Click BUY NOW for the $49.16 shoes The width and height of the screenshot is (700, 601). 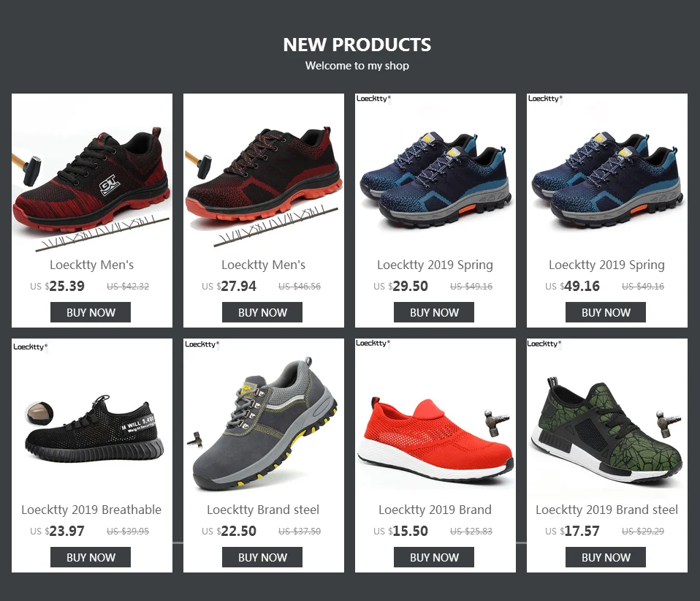[605, 312]
